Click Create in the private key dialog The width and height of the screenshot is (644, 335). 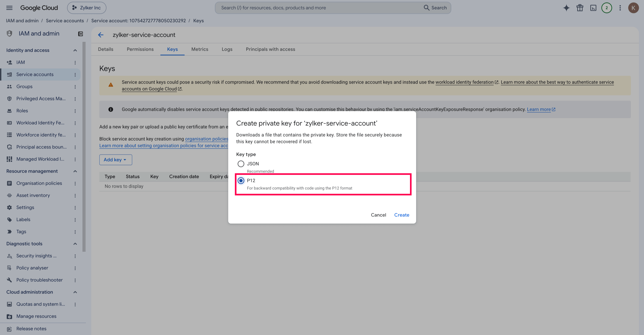point(402,215)
